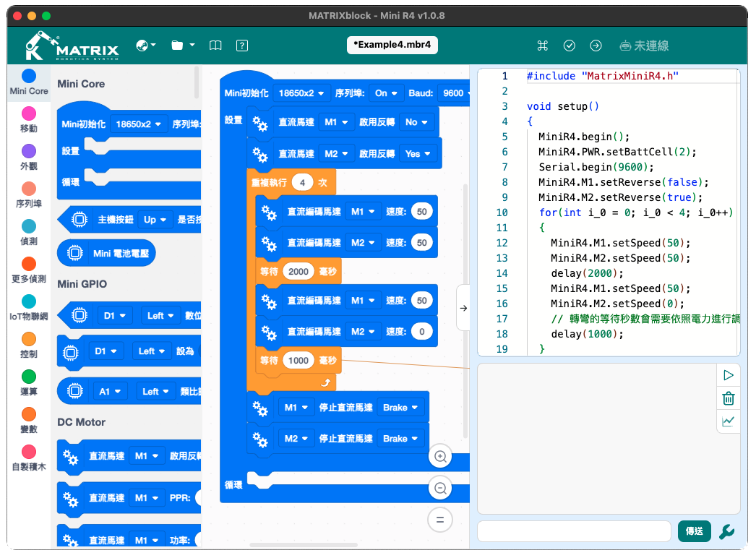Screen dimensions: 756x558
Task: Click the 傳送 send button
Action: tap(695, 531)
